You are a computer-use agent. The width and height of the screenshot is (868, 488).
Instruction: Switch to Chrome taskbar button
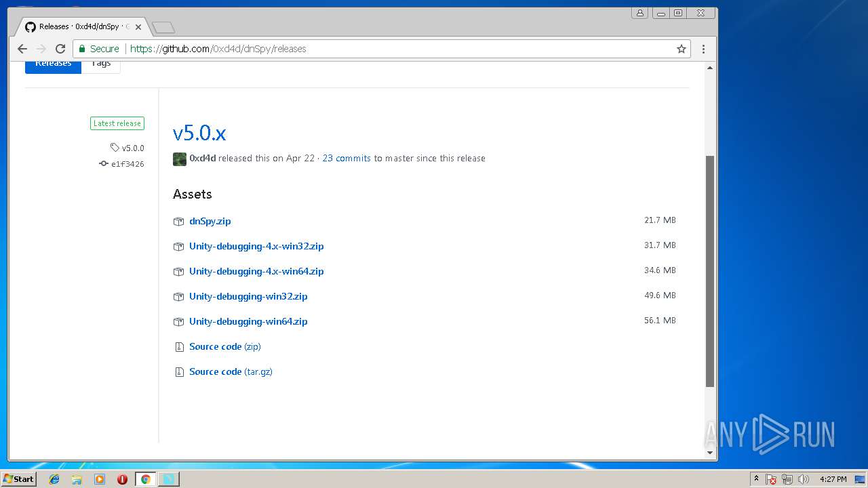point(145,479)
